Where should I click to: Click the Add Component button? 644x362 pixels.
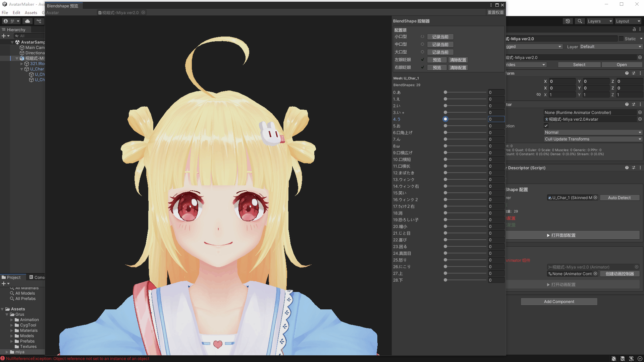[559, 302]
